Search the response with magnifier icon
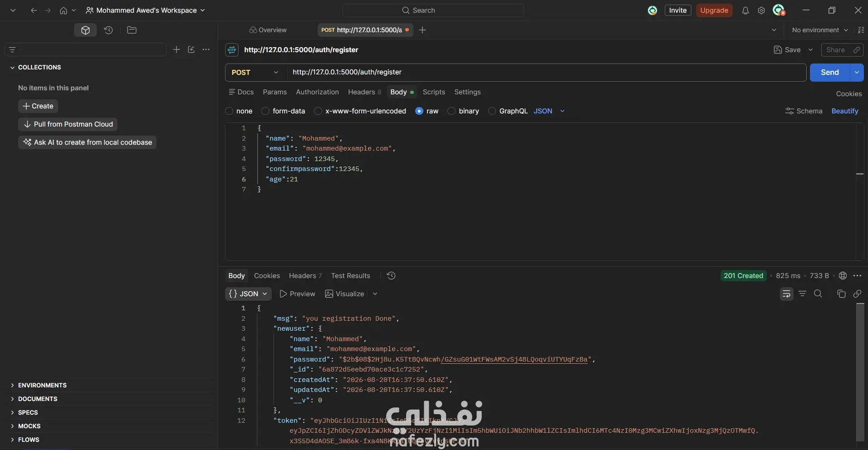Screen dimensions: 868x450 (818, 294)
